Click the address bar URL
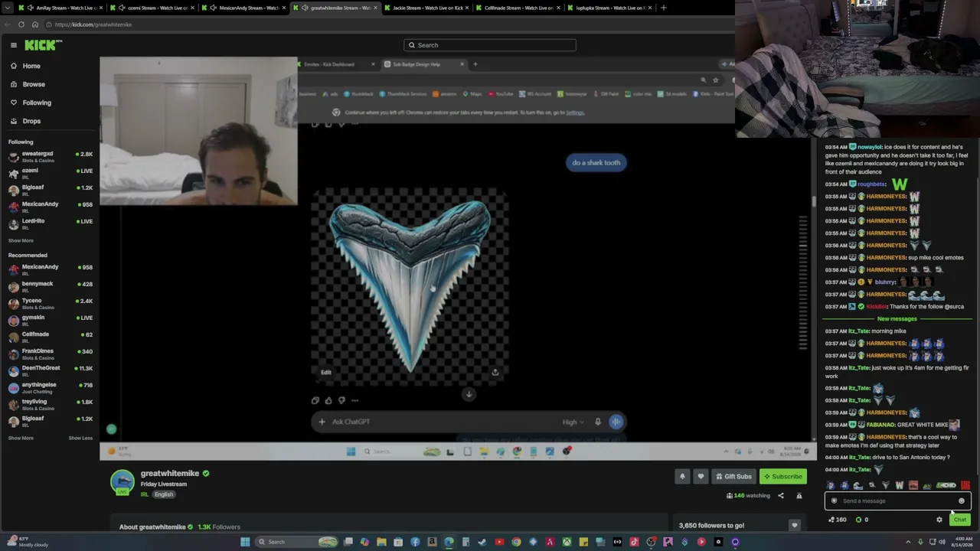The height and width of the screenshot is (551, 980). [x=93, y=24]
